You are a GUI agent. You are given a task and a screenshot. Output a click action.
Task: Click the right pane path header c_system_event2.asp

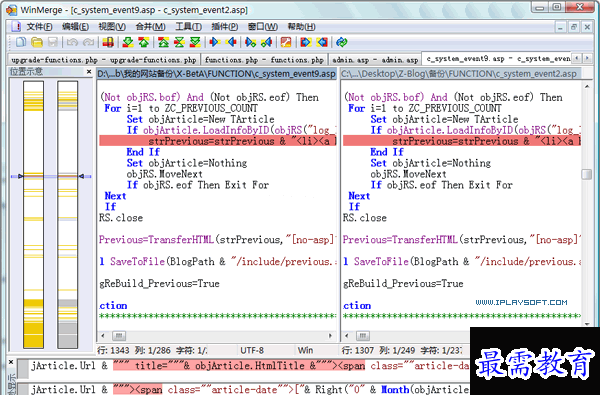(460, 73)
